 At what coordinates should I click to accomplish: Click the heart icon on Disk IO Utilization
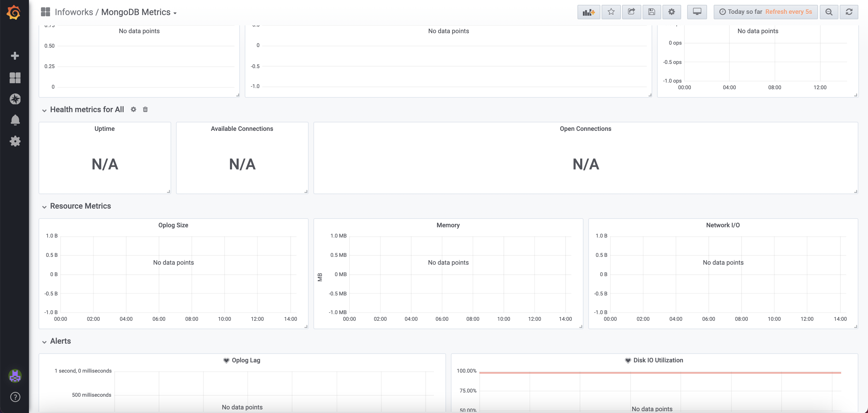coord(628,361)
